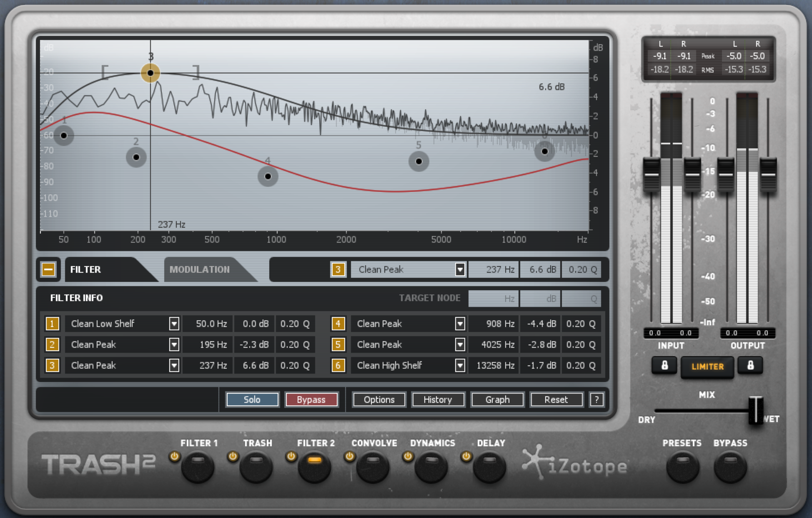Open the Delay module knob
The width and height of the screenshot is (812, 518).
pyautogui.click(x=489, y=466)
